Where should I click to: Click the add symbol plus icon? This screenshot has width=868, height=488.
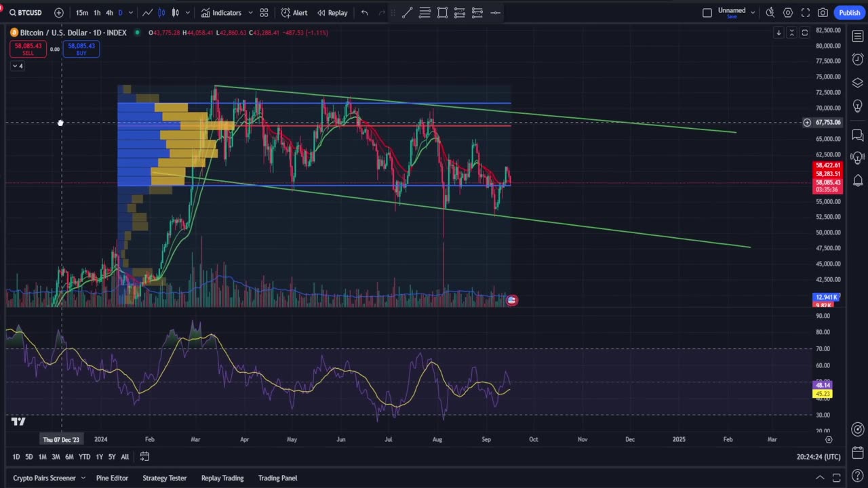tap(59, 13)
